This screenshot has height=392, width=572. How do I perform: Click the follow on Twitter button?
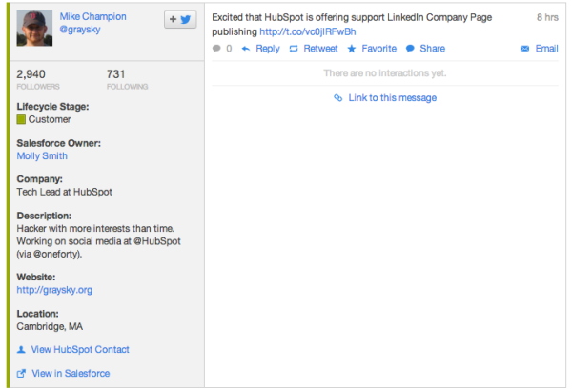tap(180, 19)
